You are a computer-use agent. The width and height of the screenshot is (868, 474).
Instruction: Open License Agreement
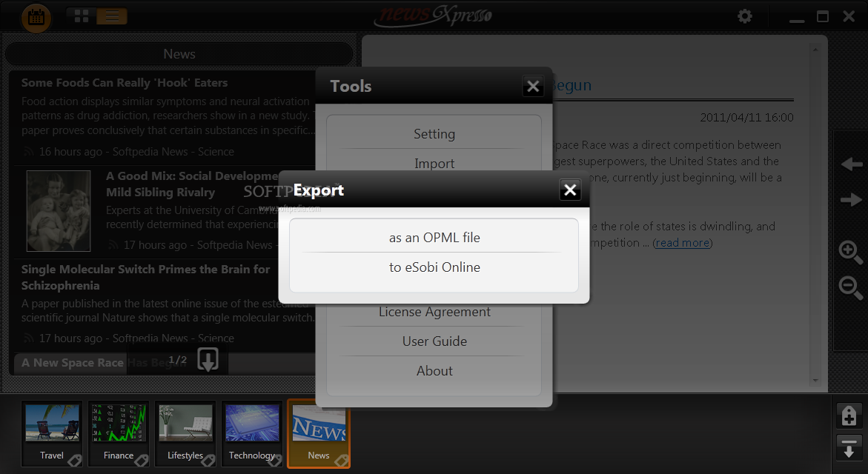coord(434,312)
